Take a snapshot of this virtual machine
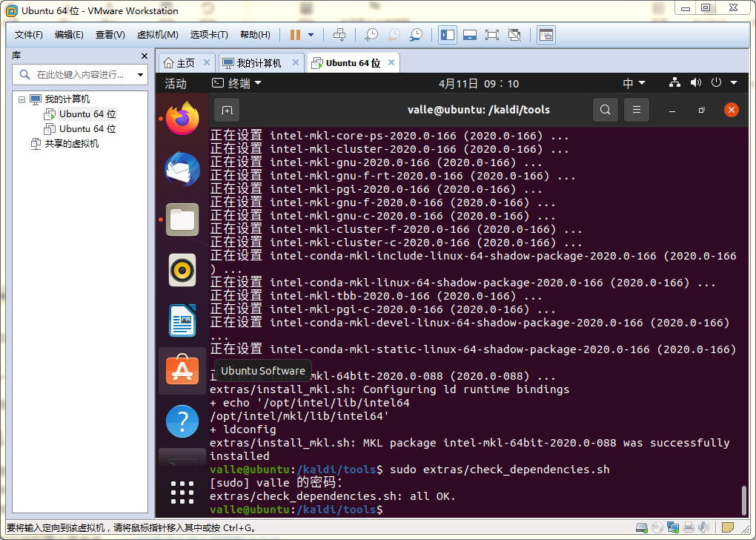This screenshot has width=756, height=540. click(x=371, y=35)
